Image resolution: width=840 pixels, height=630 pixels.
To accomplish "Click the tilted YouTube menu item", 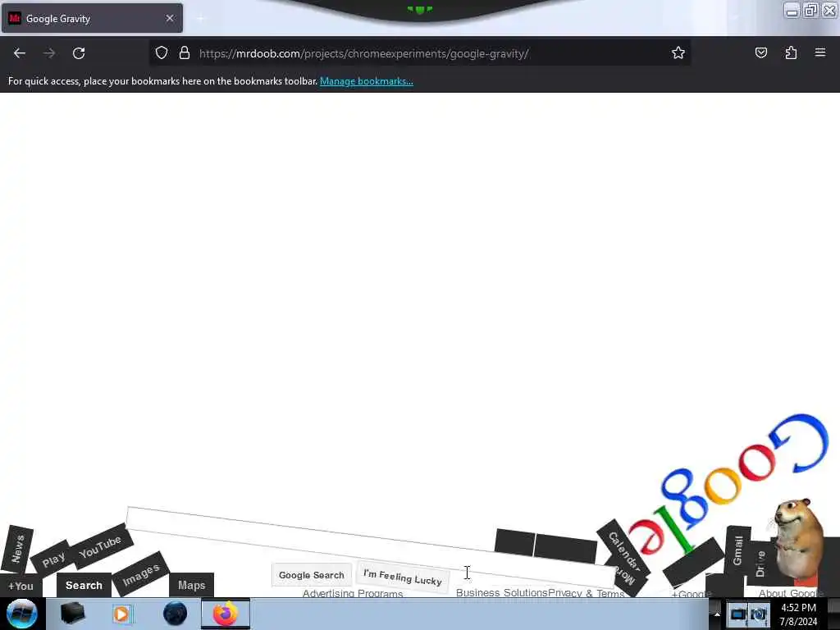I will coord(99,546).
